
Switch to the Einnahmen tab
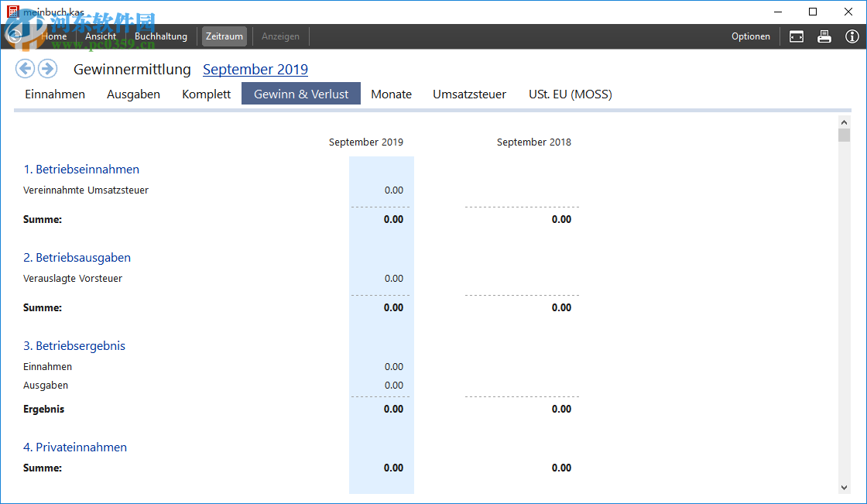54,94
